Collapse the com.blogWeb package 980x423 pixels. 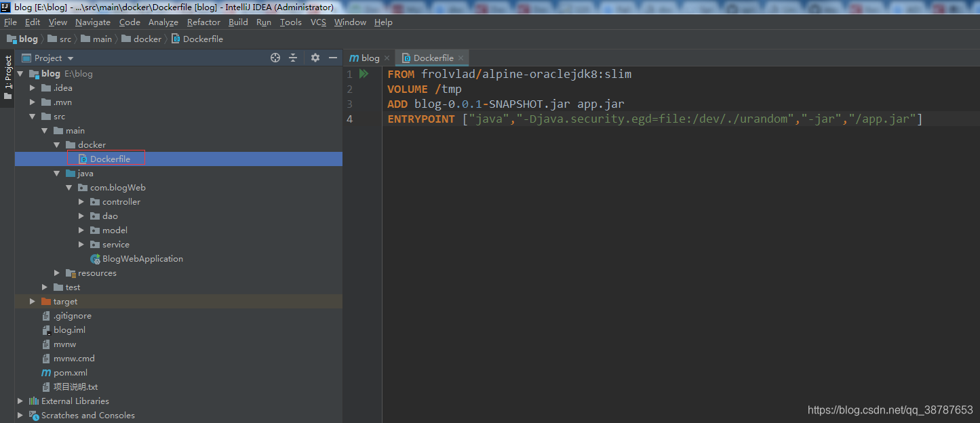pyautogui.click(x=69, y=188)
